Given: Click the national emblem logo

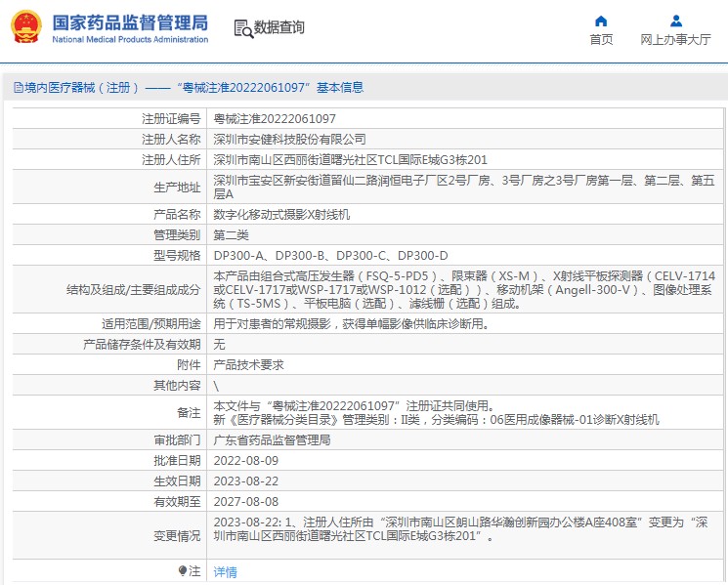Looking at the screenshot, I should pos(26,27).
